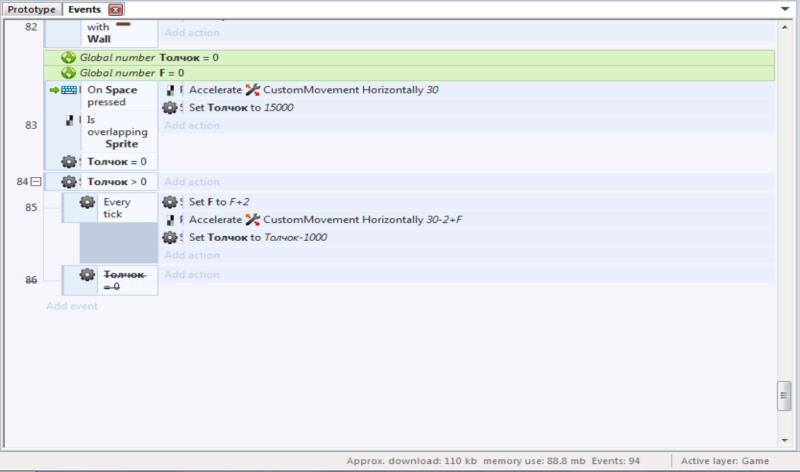Select the Set Толчок to Толчок-1000 action
The height and width of the screenshot is (472, 800).
(x=258, y=237)
